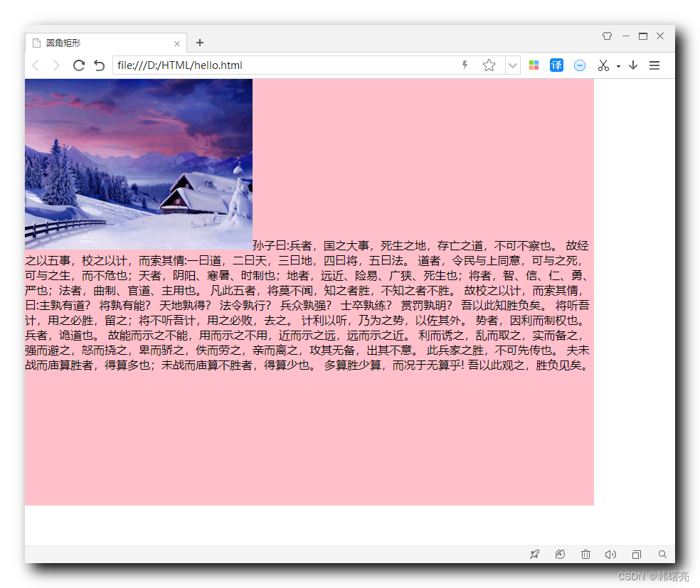This screenshot has height=588, width=700.
Task: Click the snowy cabin landscape image
Action: tap(139, 164)
